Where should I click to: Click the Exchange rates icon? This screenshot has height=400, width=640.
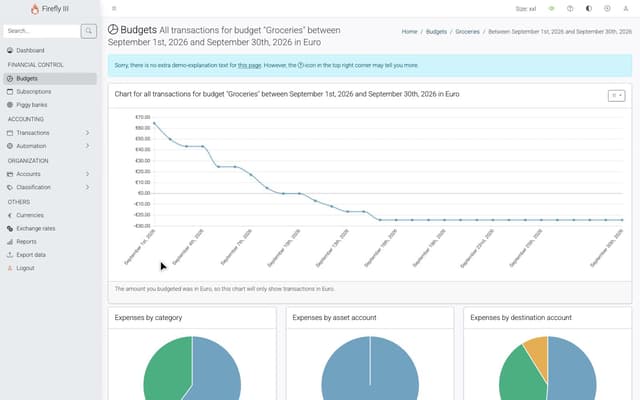pyautogui.click(x=10, y=229)
